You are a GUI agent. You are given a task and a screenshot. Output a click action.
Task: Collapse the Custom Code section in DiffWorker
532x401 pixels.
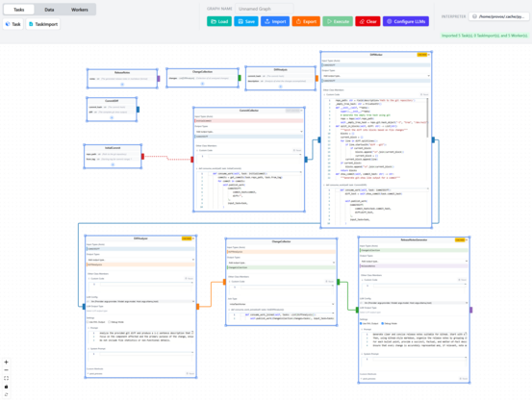(x=325, y=94)
